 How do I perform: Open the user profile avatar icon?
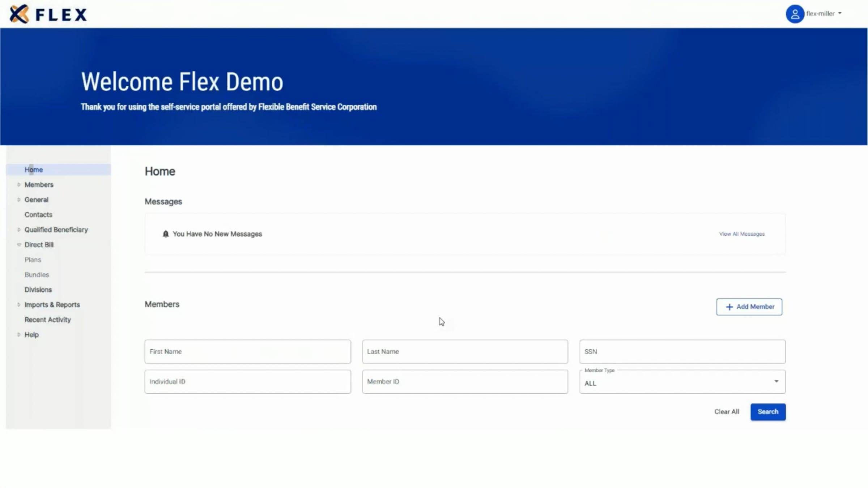795,14
